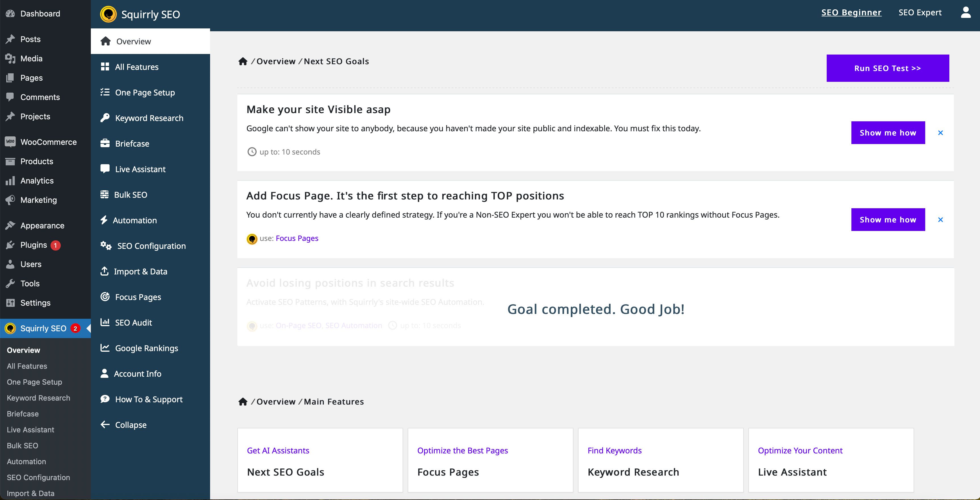This screenshot has height=500, width=980.
Task: Click the Bulk SEO icon
Action: 104,195
